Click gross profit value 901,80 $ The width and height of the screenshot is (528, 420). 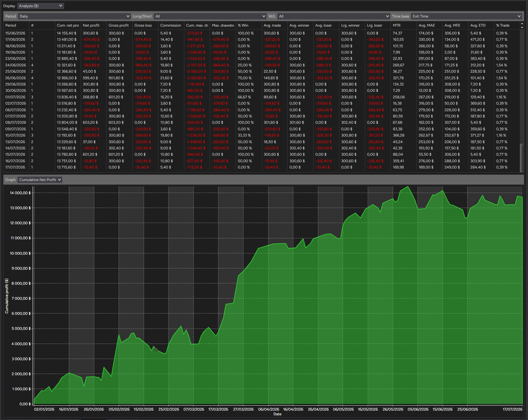click(116, 78)
